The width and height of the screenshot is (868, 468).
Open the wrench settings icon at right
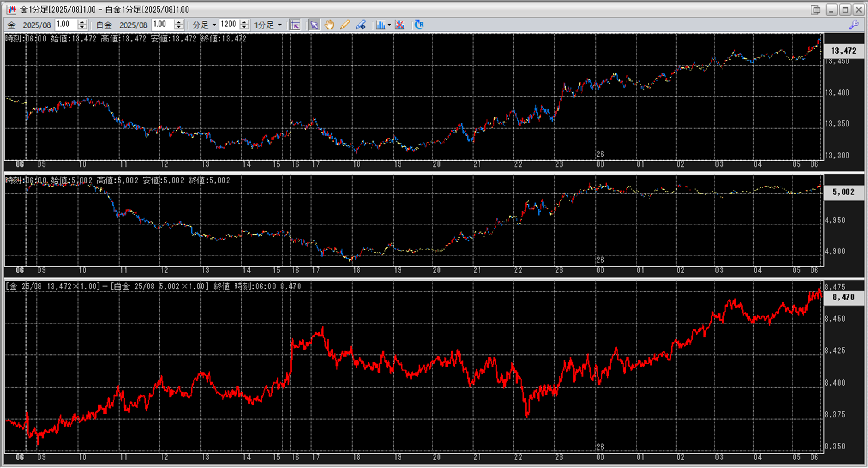(854, 25)
